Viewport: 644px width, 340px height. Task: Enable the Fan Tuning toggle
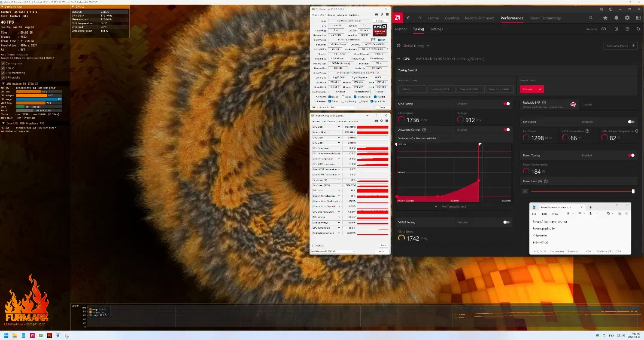click(631, 122)
